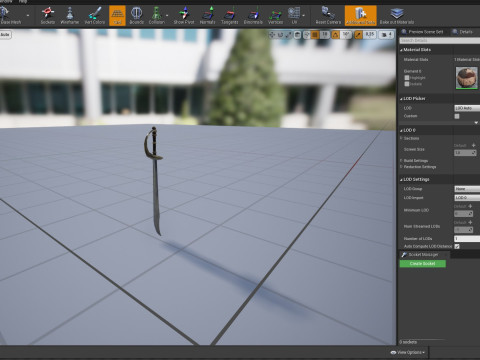Viewport: 480px width, 360px height.
Task: Open the Collision options dropdown arrow
Action: [x=167, y=15]
